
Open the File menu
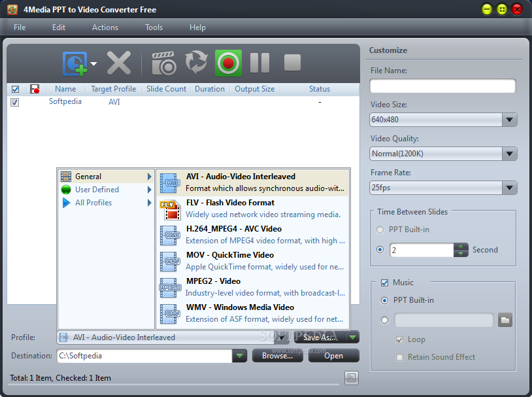point(20,27)
